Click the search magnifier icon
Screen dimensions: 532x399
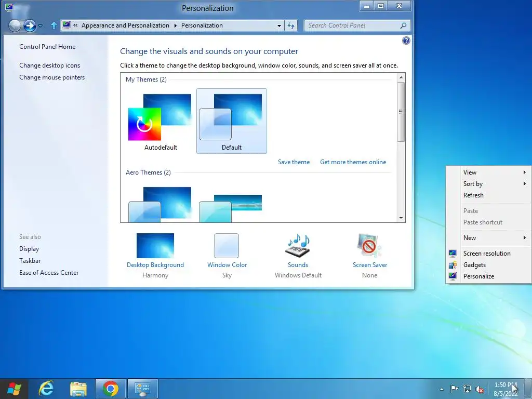pyautogui.click(x=403, y=25)
